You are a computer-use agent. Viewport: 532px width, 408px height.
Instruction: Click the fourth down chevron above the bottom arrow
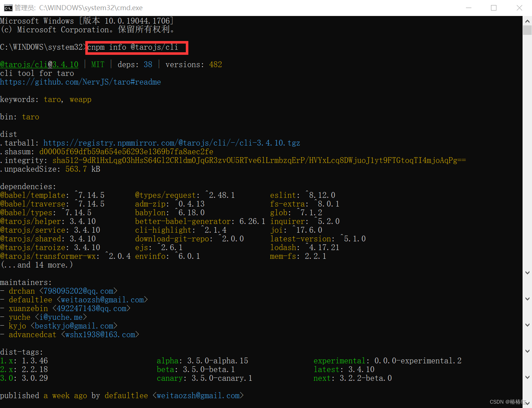point(527,351)
